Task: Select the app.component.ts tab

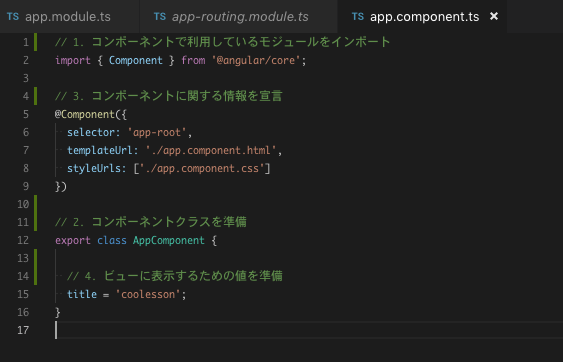Action: (422, 17)
